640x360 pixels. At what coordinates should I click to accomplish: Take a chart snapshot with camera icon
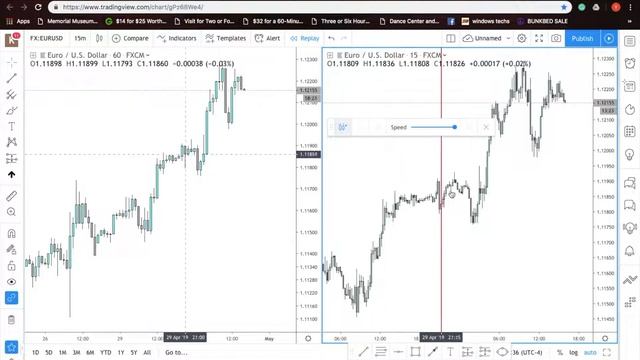tap(556, 38)
